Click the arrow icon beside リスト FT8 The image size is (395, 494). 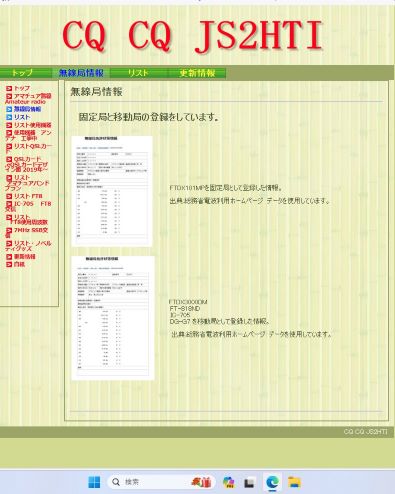[9, 196]
